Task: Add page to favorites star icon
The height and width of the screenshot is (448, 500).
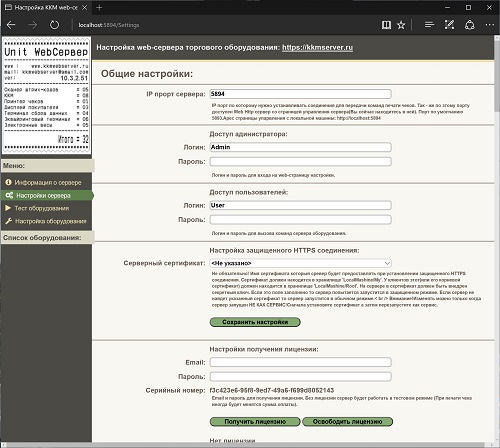Action: click(401, 25)
